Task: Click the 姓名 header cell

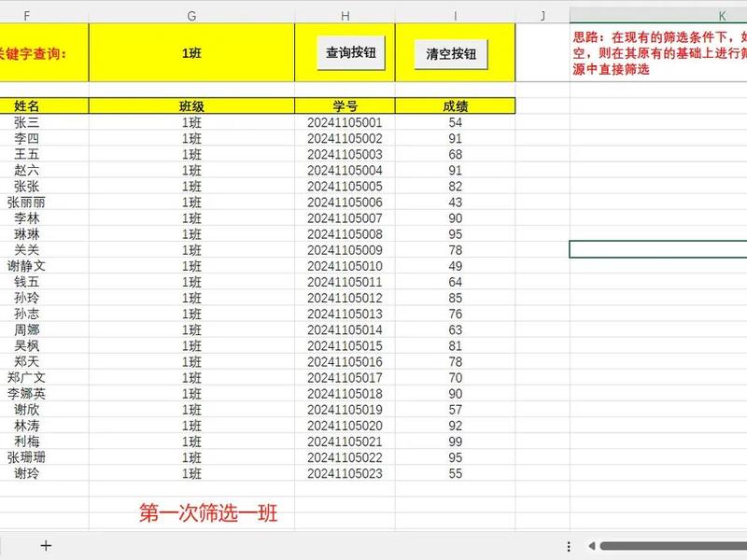Action: [x=44, y=105]
